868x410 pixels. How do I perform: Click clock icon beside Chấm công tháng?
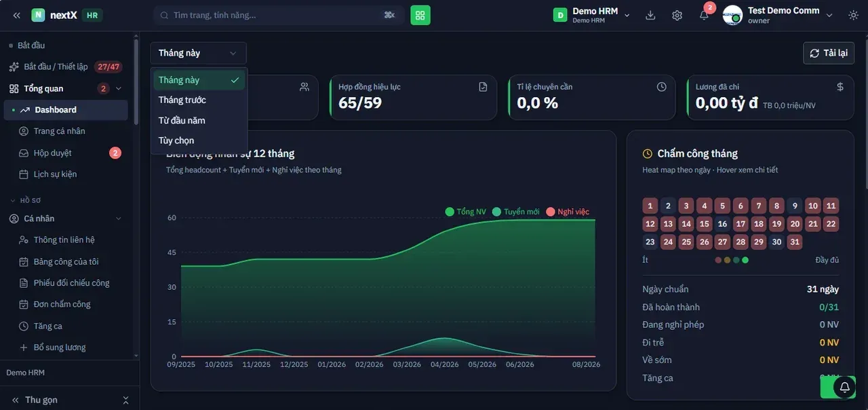coord(648,154)
